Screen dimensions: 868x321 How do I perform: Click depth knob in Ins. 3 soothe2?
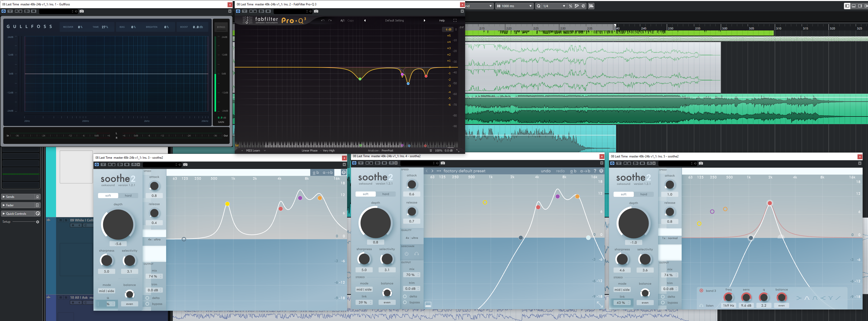click(x=118, y=224)
